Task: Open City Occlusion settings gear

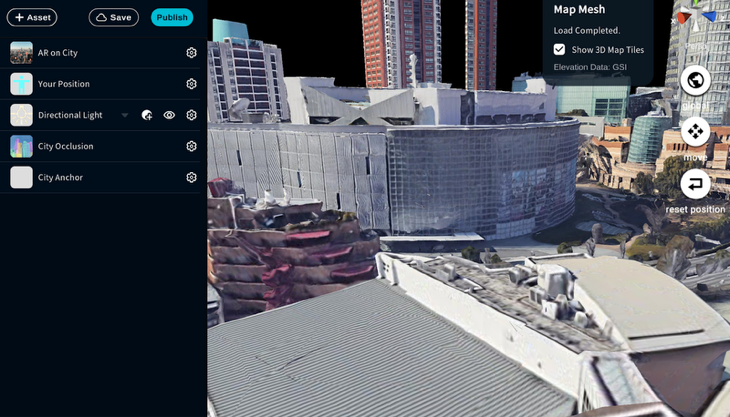Action: click(191, 146)
